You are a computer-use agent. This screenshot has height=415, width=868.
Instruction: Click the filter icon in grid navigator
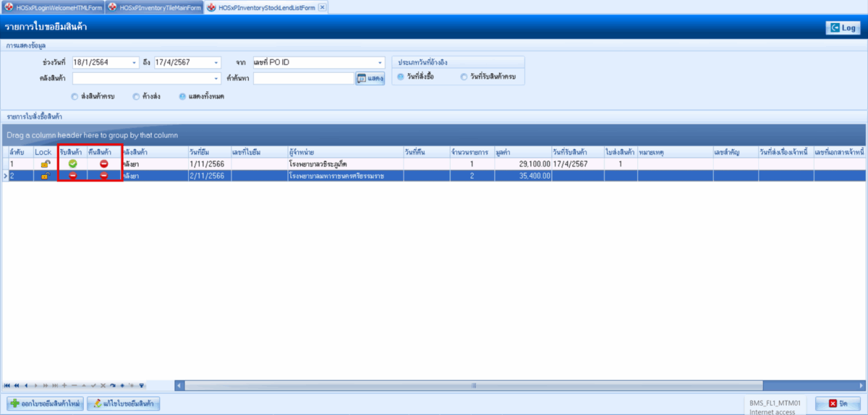142,385
